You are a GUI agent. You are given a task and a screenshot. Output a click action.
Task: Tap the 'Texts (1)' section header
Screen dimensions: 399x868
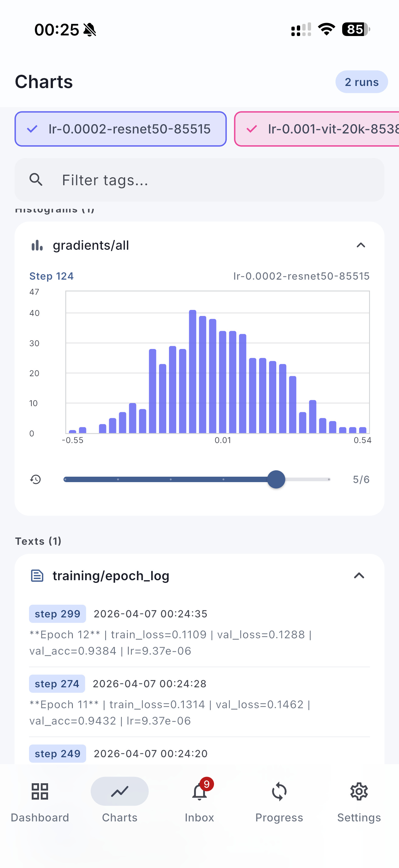38,541
